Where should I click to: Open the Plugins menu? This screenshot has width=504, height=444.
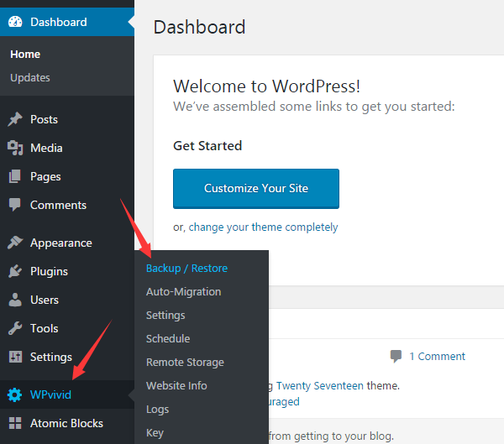(x=67, y=271)
